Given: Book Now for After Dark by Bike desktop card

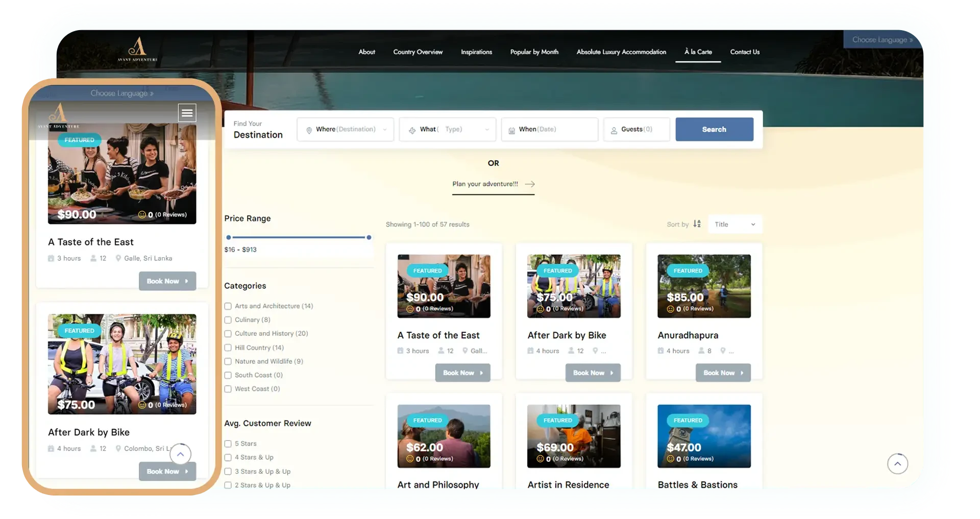Looking at the screenshot, I should [x=593, y=373].
